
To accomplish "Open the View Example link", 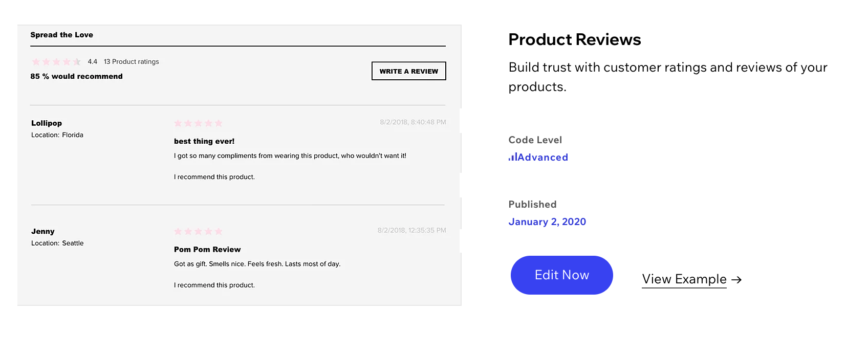I will [x=684, y=279].
